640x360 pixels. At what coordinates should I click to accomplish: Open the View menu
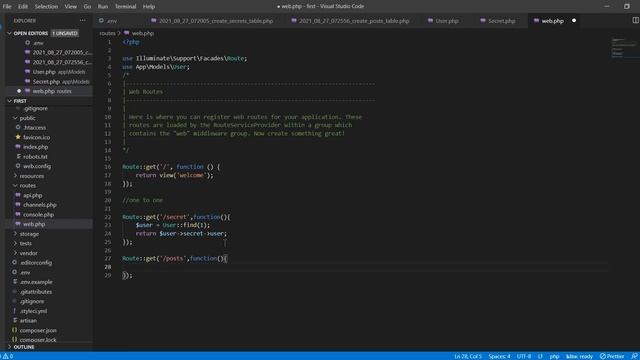(x=70, y=7)
